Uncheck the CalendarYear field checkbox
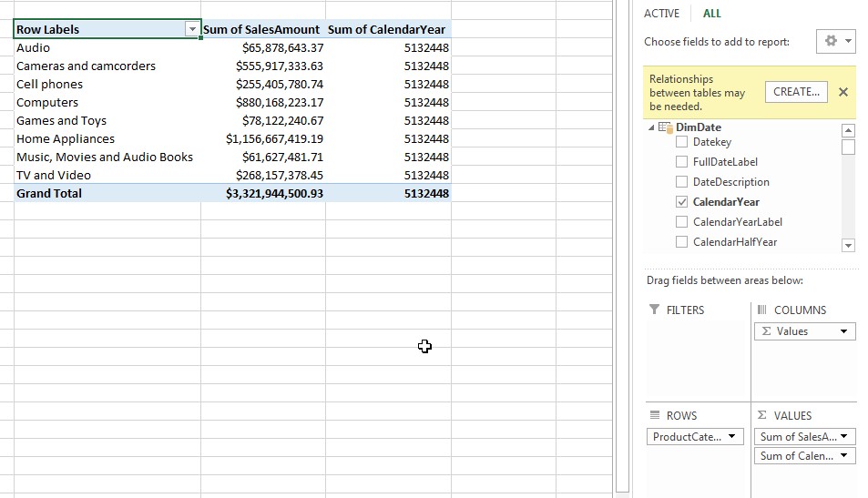Viewport: 868px width, 498px height. [x=681, y=202]
